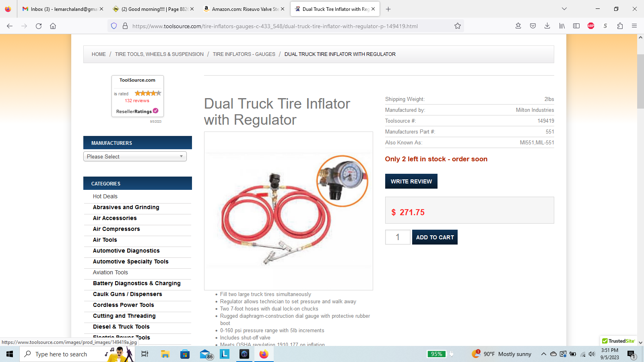Save page to Pocket icon
The width and height of the screenshot is (644, 362).
click(533, 26)
